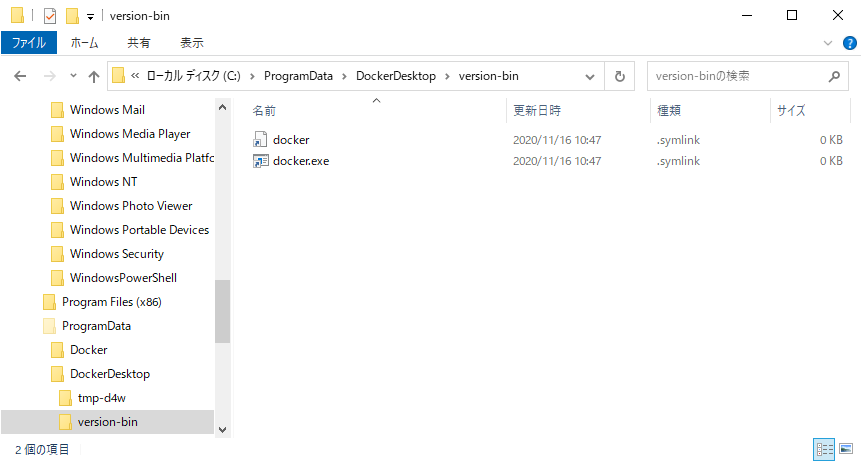Click DockerDesktop in the address breadcrumb
This screenshot has height=462, width=862.
pos(396,76)
